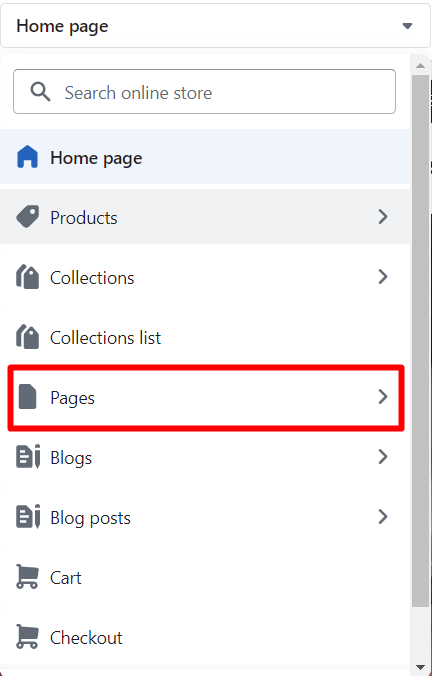432x676 pixels.
Task: Click the scrollbar down arrow
Action: coord(420,667)
